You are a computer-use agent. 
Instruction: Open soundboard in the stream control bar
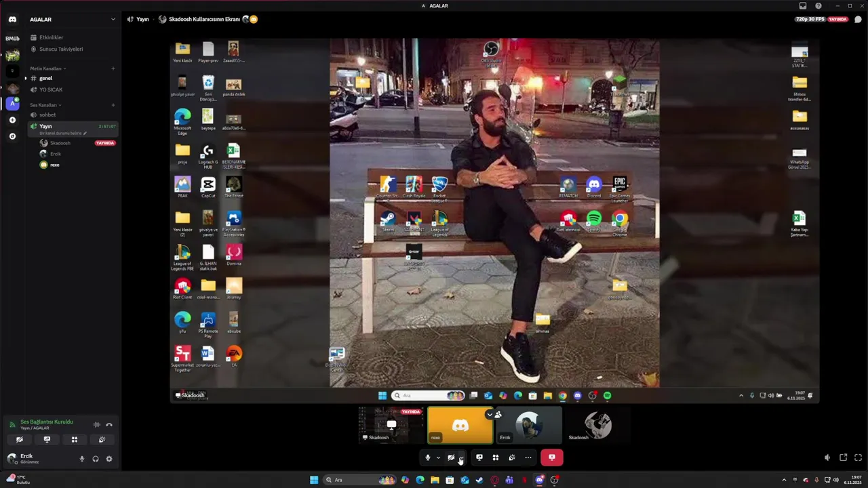coord(512,457)
